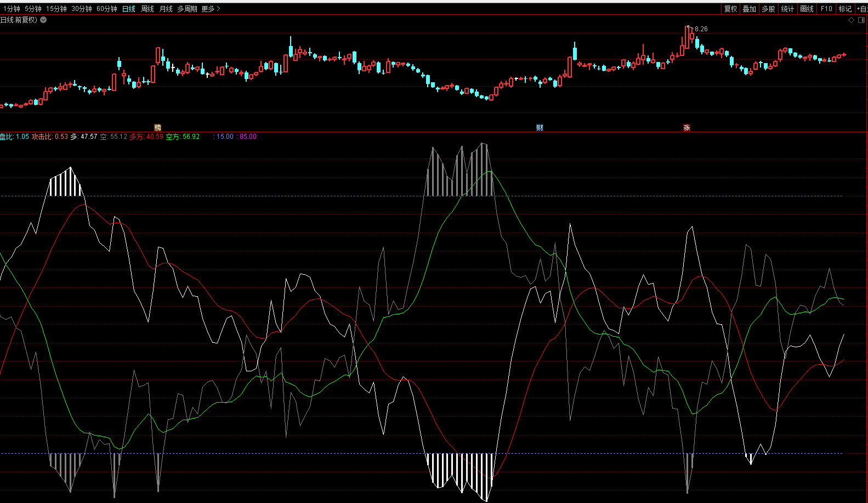
Task: Click the 8.26 high price label
Action: click(x=701, y=29)
